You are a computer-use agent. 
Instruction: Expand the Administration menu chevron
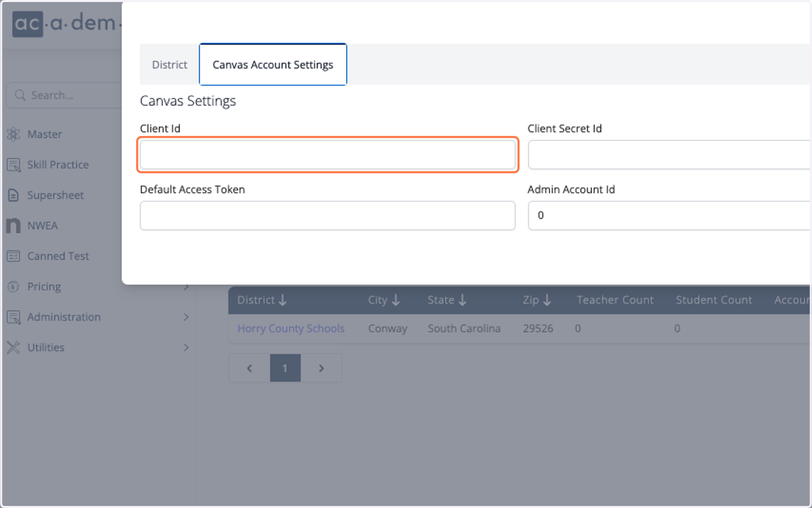[x=186, y=317]
